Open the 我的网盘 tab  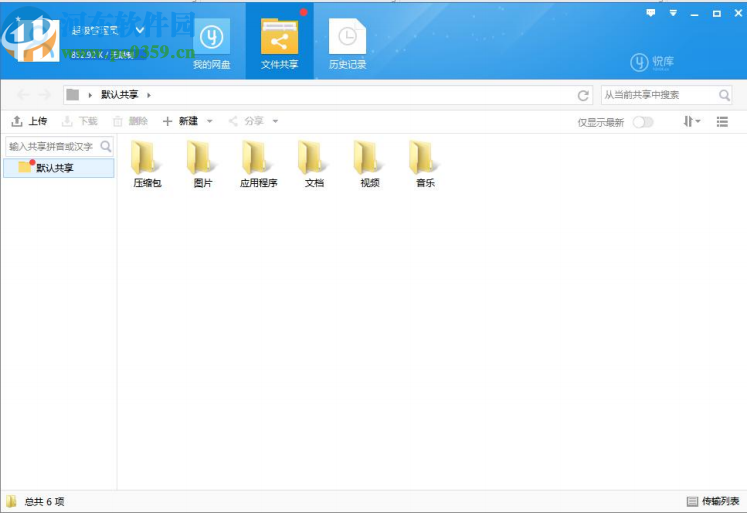211,44
